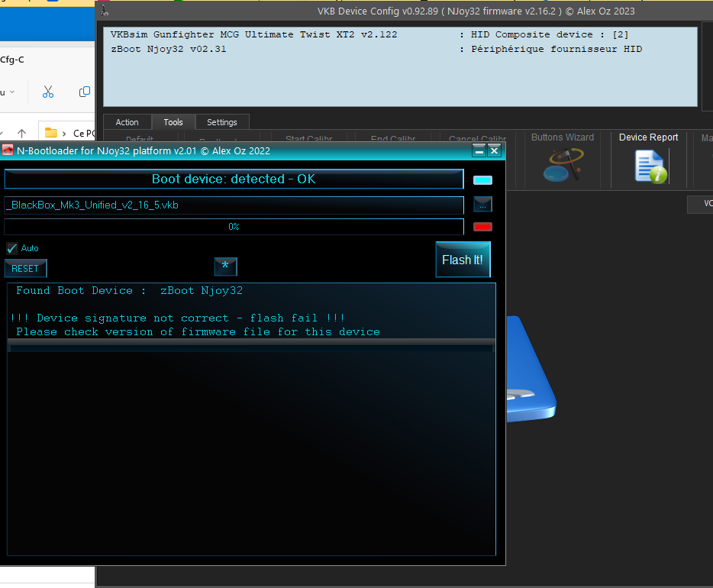
Task: Click the 'HID Composite device : [2]' text
Action: [550, 34]
